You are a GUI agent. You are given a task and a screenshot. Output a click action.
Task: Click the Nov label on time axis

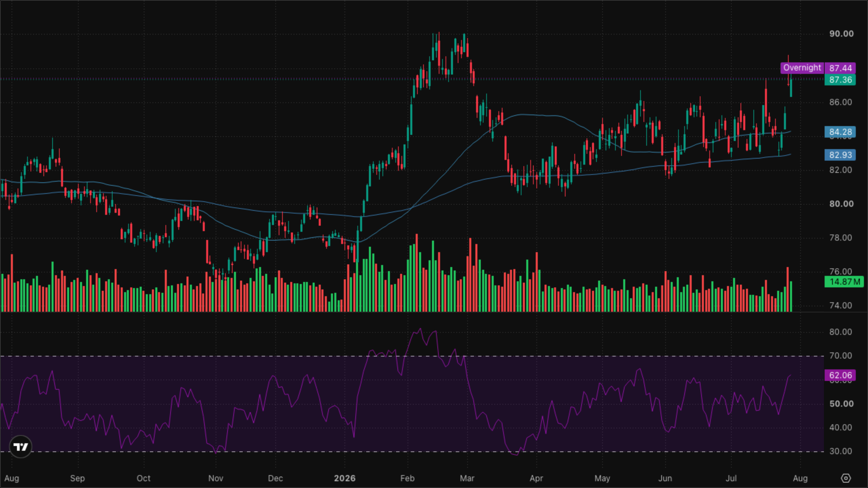(x=216, y=478)
